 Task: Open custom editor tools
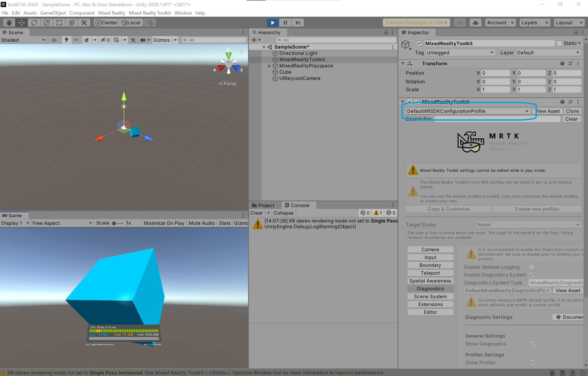pos(84,23)
